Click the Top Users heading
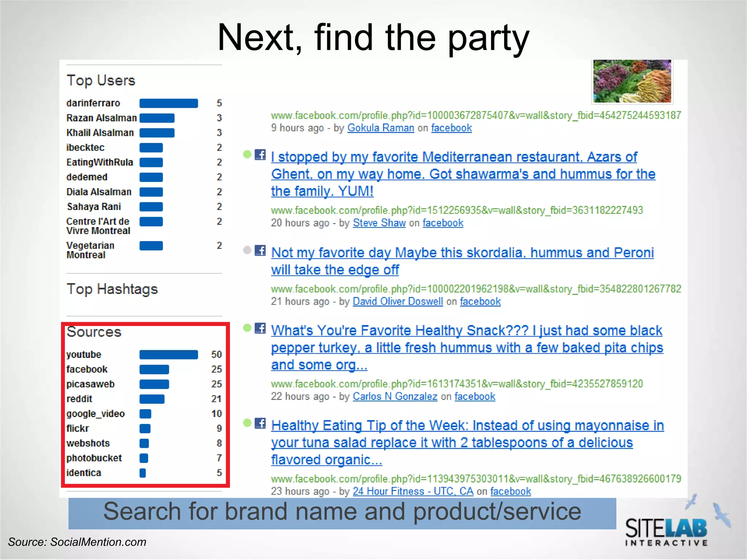 click(101, 81)
